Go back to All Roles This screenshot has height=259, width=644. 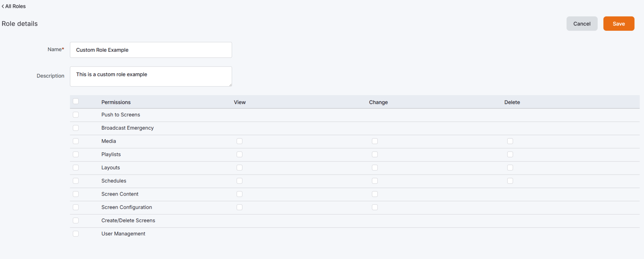[x=14, y=6]
